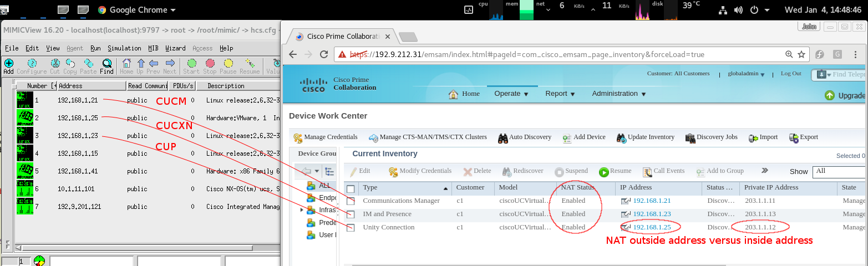Click the network icon in top bar

tap(723, 10)
